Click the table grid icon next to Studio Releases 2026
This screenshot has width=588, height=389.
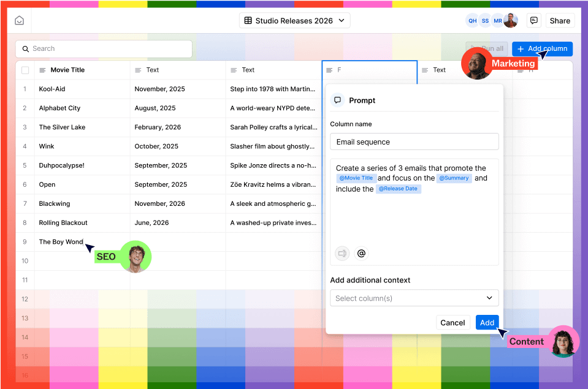pyautogui.click(x=248, y=21)
